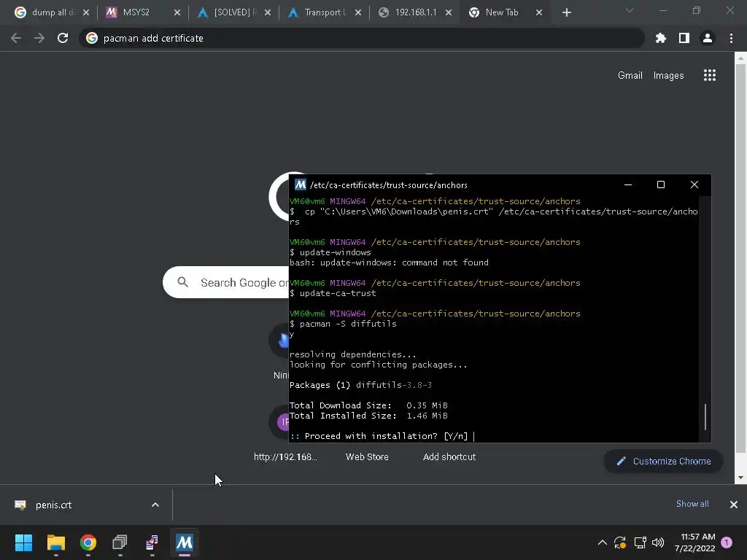This screenshot has width=747, height=560.
Task: Reload the current page
Action: click(x=63, y=38)
